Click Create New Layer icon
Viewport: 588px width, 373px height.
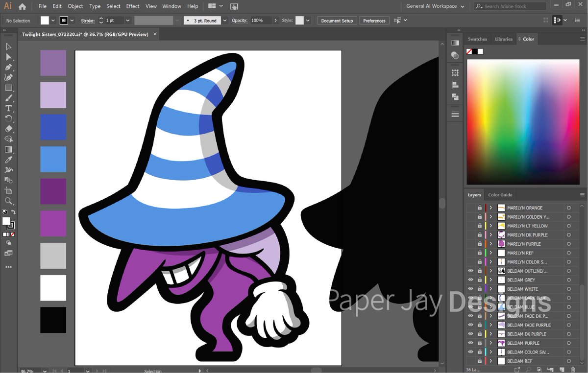point(562,369)
